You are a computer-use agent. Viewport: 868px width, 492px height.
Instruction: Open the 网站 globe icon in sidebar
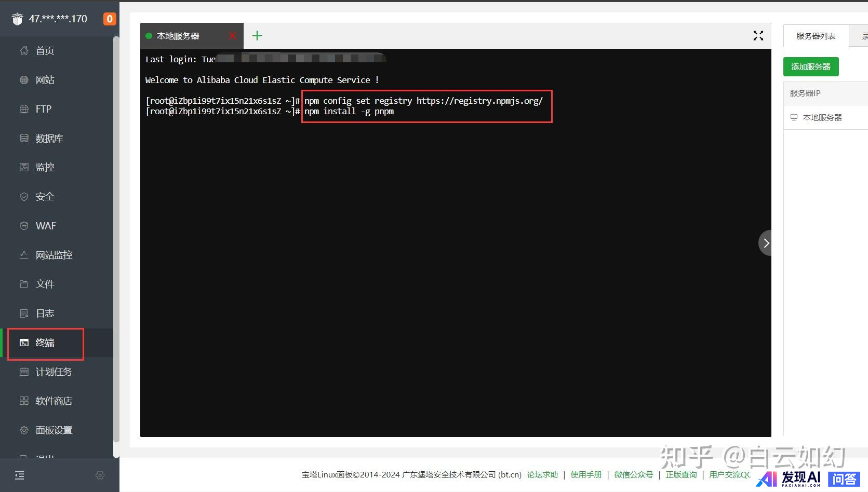(x=24, y=80)
